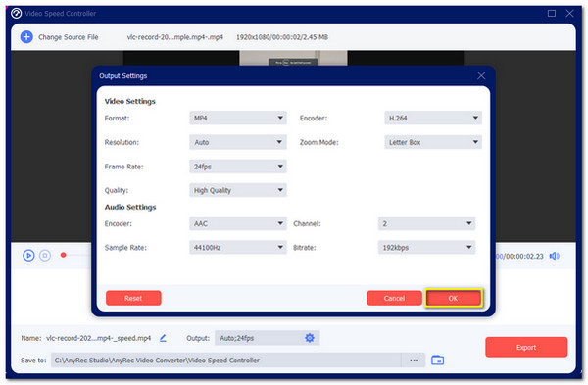This screenshot has width=588, height=385.
Task: Open the Format dropdown showing MP4
Action: (x=238, y=118)
